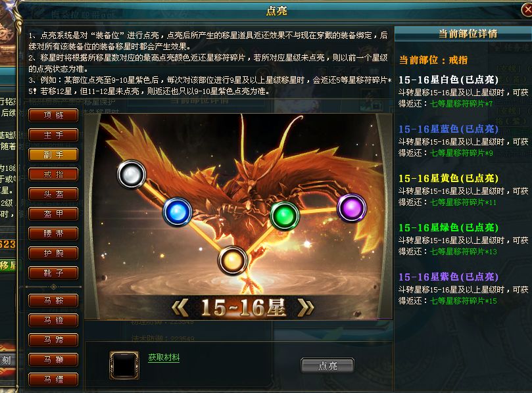
Task: Close the 点亮 window
Action: (x=527, y=10)
